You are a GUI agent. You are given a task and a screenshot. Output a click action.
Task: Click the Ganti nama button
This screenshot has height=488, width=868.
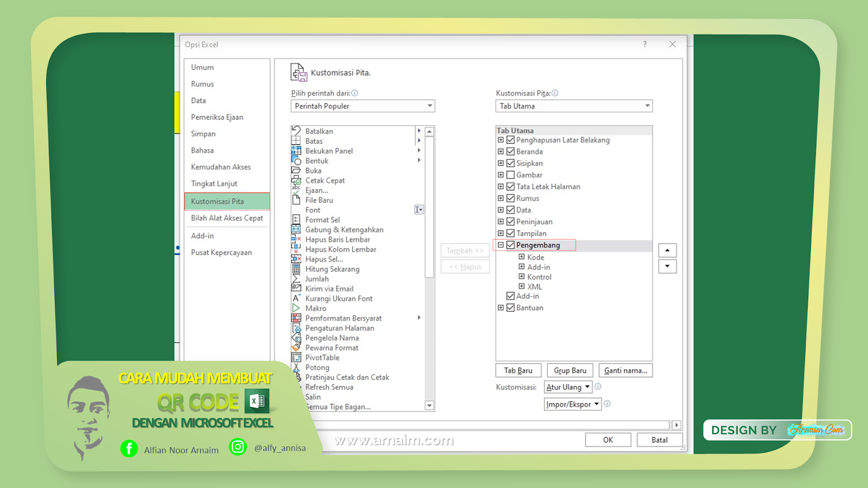point(626,370)
